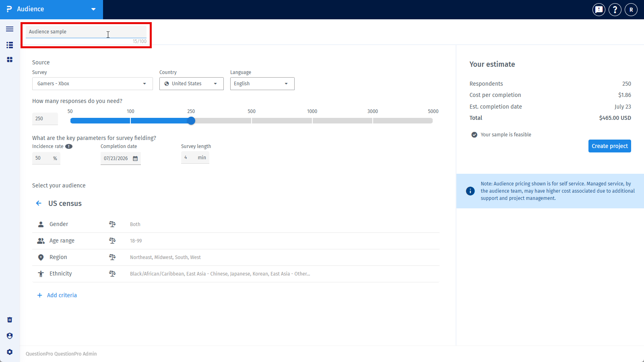Click the sample feasible checkmark icon
Viewport: 644px width, 362px height.
tap(474, 135)
